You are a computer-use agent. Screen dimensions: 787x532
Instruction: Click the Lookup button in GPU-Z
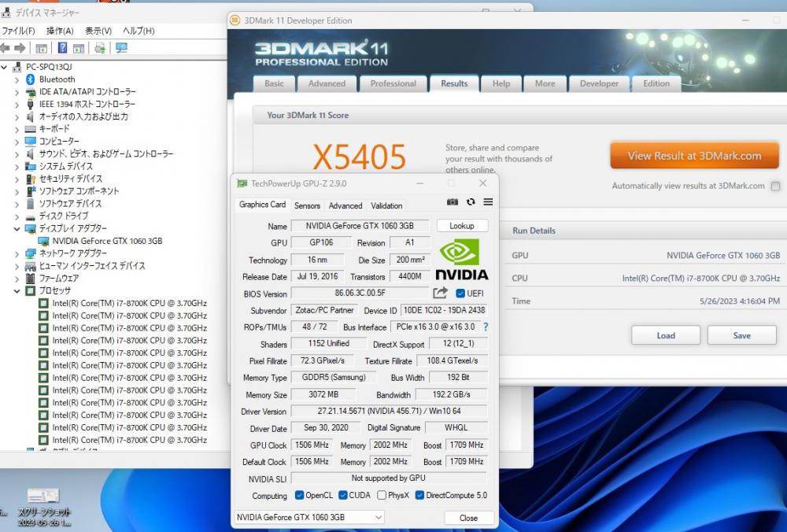[462, 226]
